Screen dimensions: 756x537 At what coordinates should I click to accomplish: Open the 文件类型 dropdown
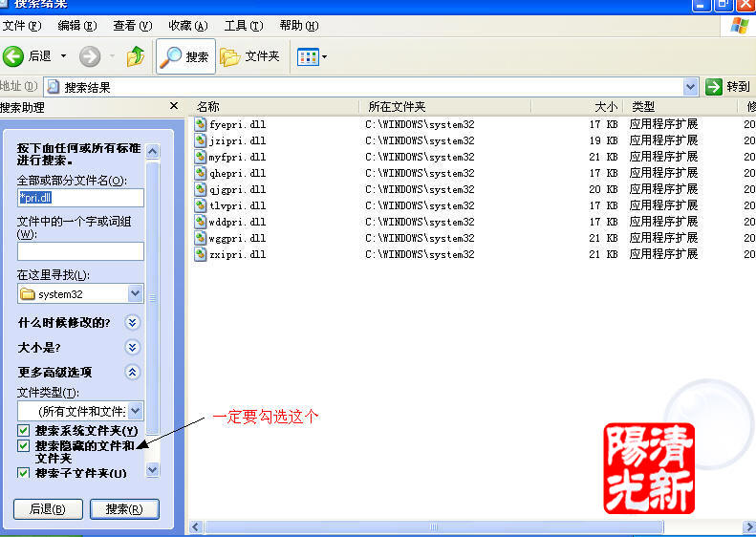pos(136,411)
